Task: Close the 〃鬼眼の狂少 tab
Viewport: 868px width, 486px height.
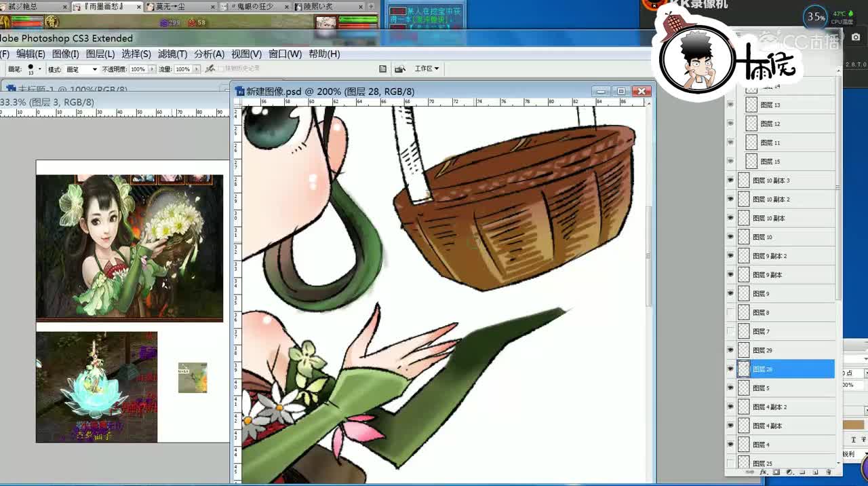Action: [x=286, y=6]
